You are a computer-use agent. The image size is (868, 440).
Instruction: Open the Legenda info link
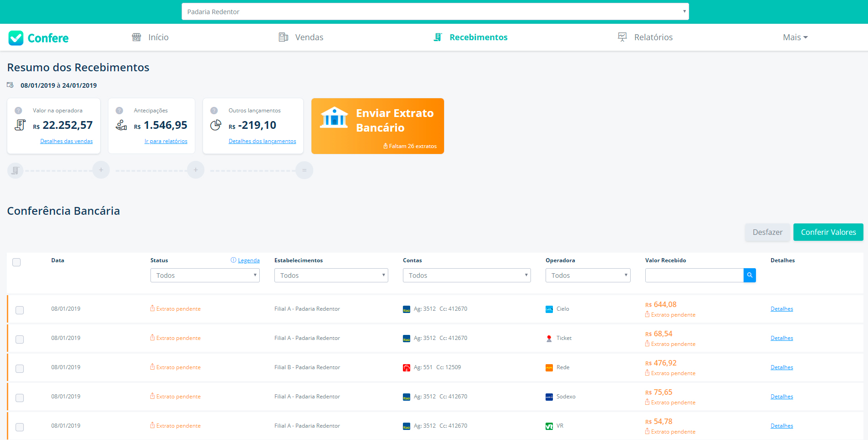[x=248, y=260]
